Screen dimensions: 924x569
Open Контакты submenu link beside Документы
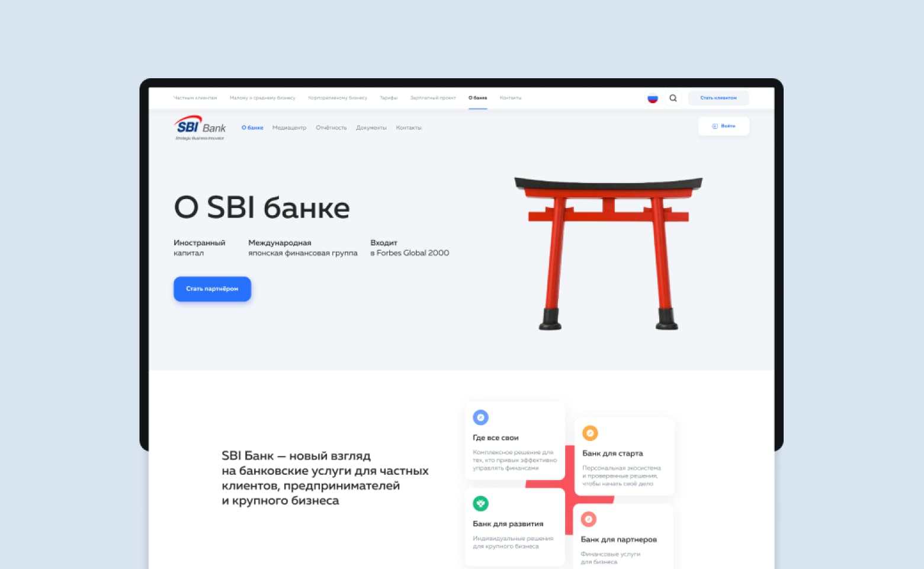click(x=409, y=127)
